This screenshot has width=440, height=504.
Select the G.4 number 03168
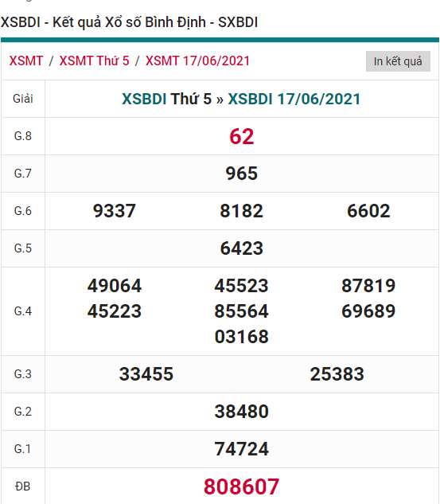[242, 337]
